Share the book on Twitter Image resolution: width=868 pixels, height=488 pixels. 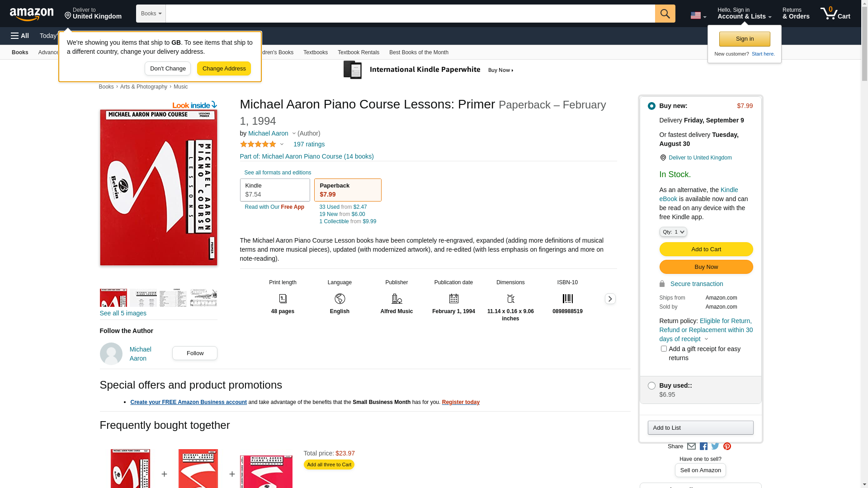(x=715, y=446)
